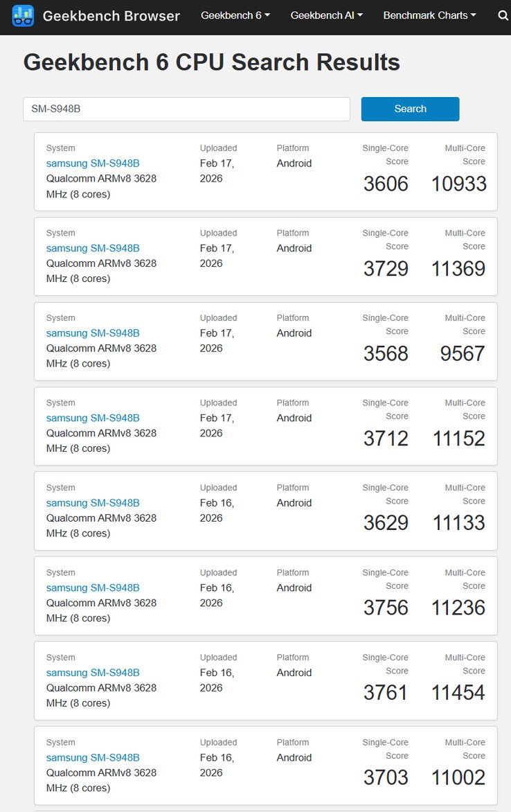This screenshot has width=511, height=812.
Task: Open the result scoring 11454 multi-core
Action: click(x=93, y=672)
